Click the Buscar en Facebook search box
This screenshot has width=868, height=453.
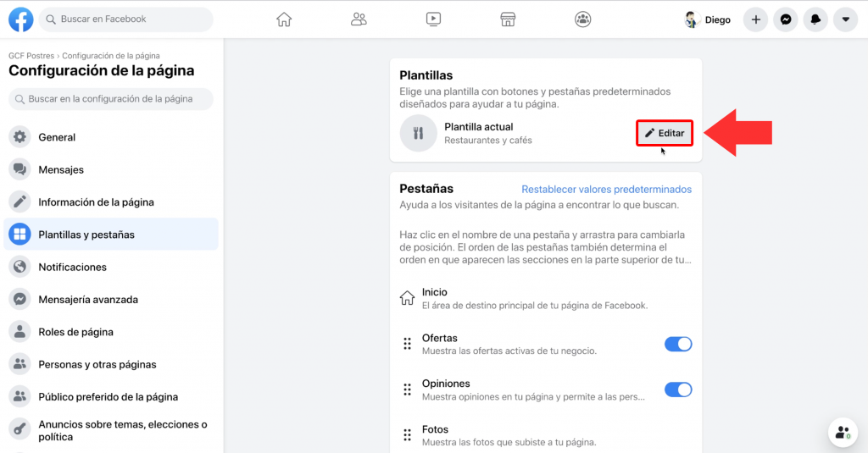(126, 19)
